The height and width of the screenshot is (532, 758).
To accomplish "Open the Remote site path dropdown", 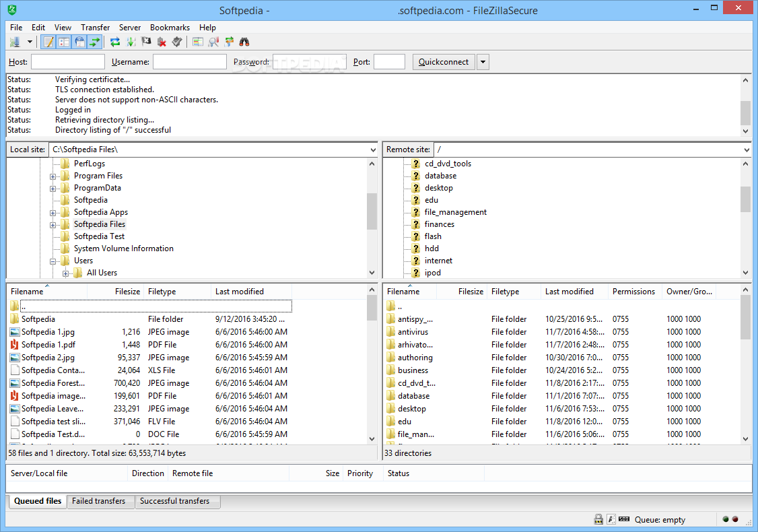I will point(747,150).
